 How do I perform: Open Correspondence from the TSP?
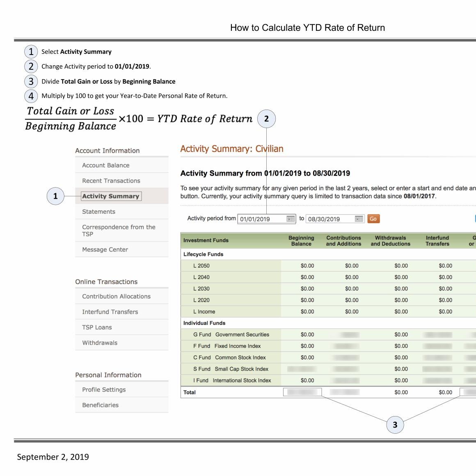119,231
